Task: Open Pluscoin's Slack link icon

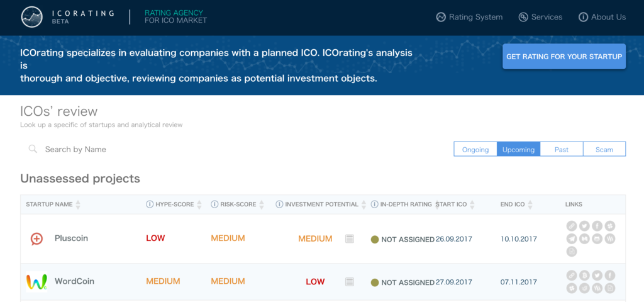Action: [x=610, y=226]
